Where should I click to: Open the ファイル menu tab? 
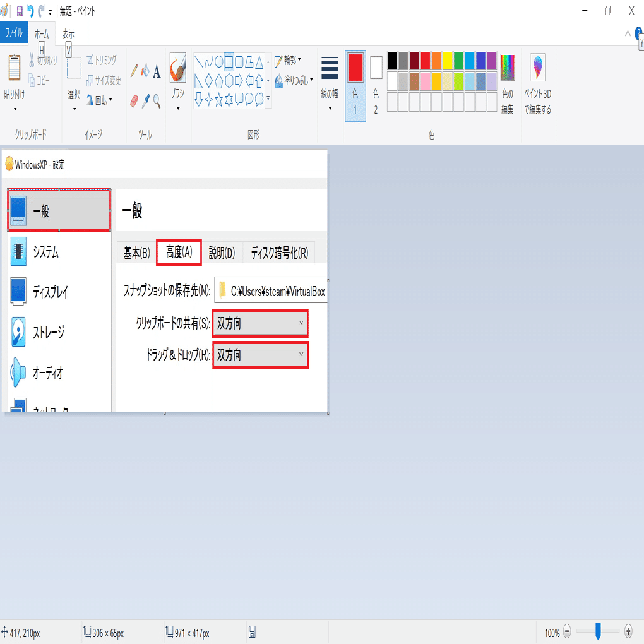[x=14, y=32]
